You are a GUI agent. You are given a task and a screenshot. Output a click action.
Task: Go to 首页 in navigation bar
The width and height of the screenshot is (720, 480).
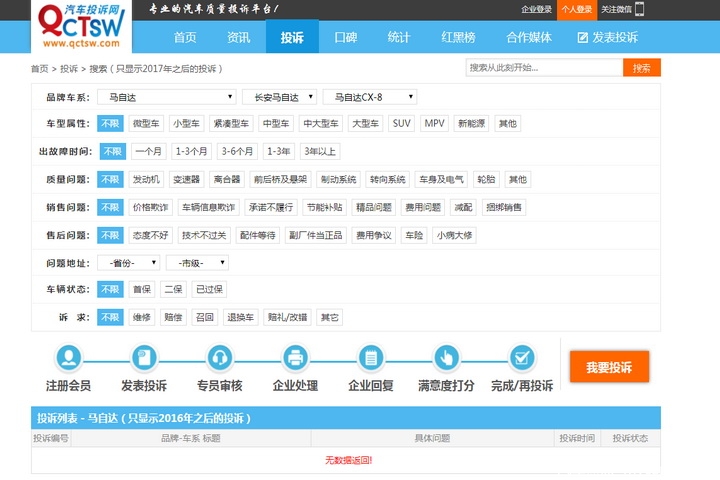click(185, 38)
